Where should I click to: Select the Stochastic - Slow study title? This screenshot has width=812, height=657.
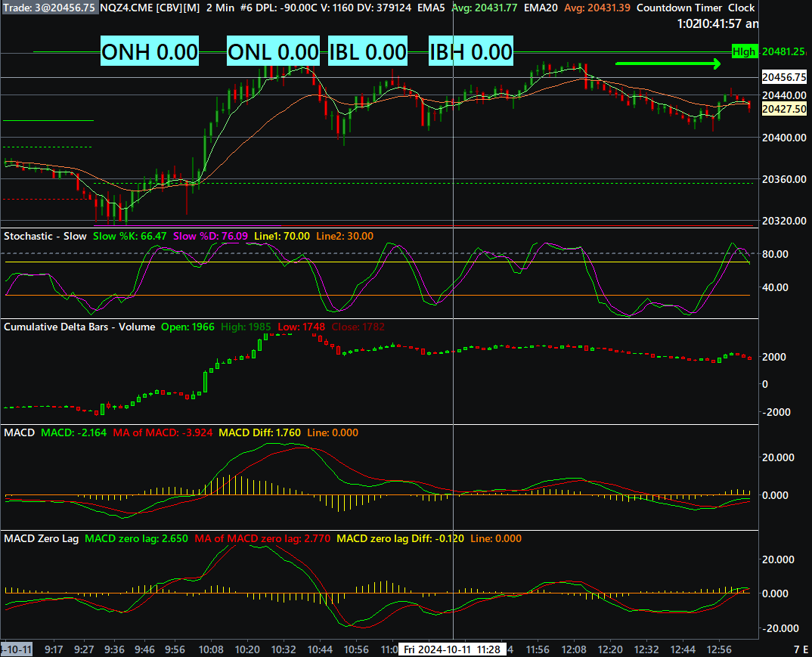45,236
